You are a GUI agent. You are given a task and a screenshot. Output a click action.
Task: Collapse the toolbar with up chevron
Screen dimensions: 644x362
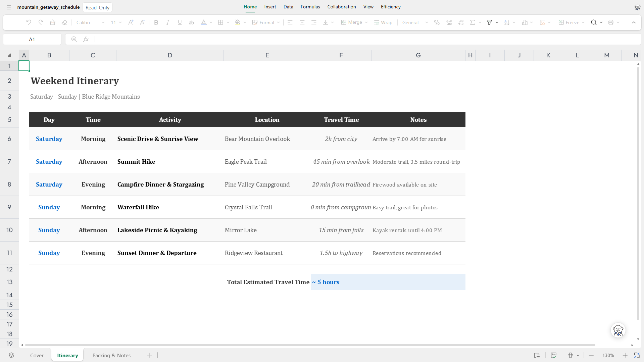pyautogui.click(x=634, y=22)
